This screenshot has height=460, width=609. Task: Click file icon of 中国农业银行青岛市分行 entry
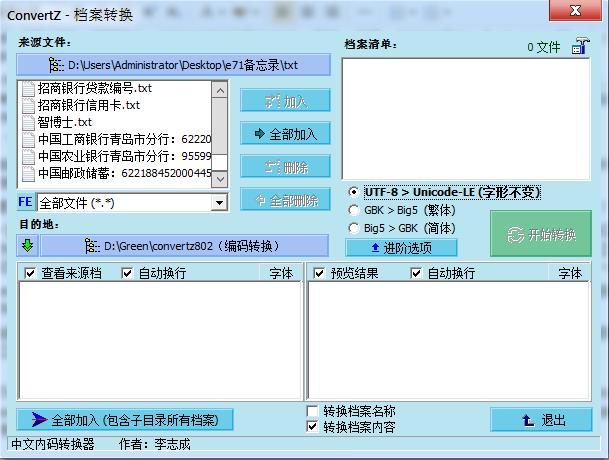(x=28, y=156)
